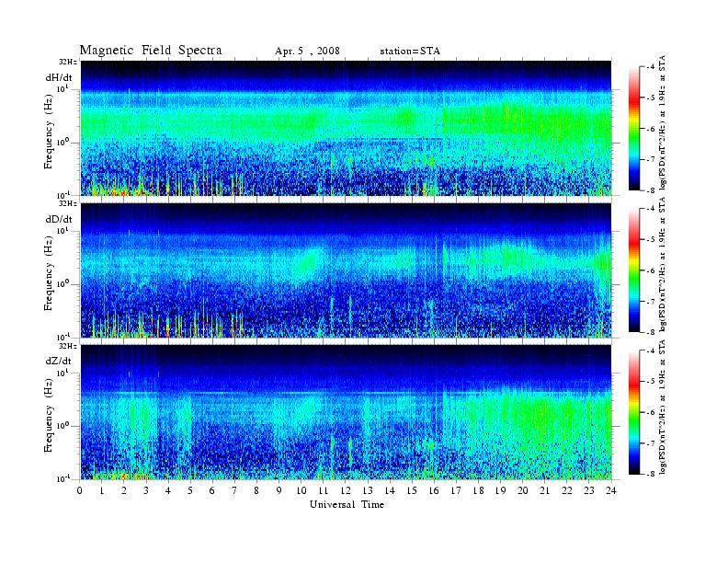The image size is (728, 563).
Task: Click the dZ/dt panel color scale bar
Action: [633, 412]
